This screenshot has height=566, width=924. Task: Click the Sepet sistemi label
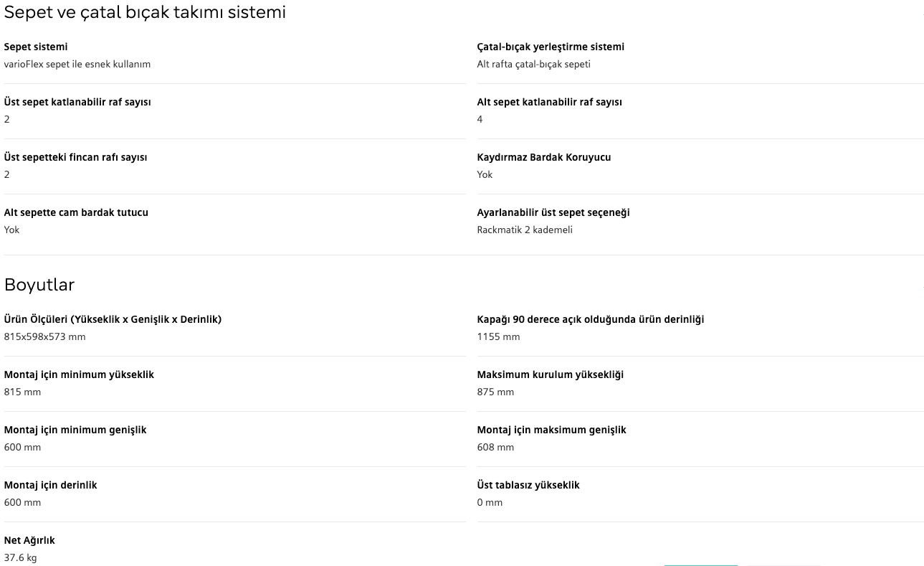tap(36, 47)
